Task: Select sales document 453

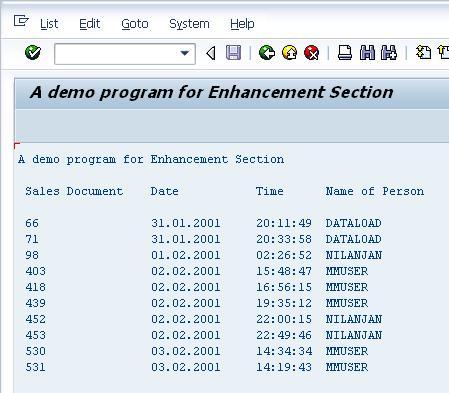Action: click(x=35, y=335)
